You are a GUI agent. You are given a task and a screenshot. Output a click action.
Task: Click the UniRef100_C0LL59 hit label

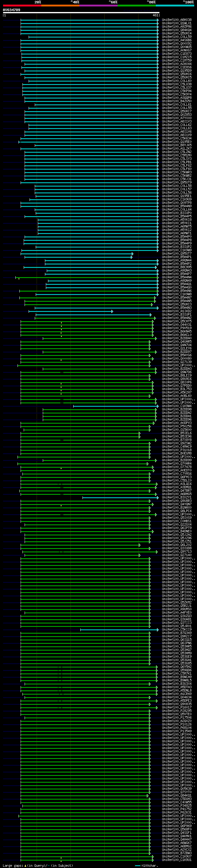[x=177, y=37]
